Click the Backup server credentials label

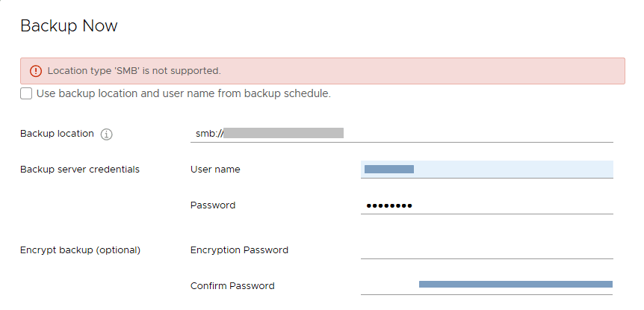[x=79, y=170]
